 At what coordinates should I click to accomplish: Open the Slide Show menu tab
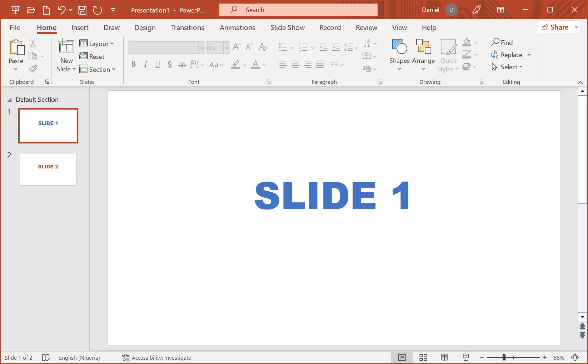[x=287, y=27]
